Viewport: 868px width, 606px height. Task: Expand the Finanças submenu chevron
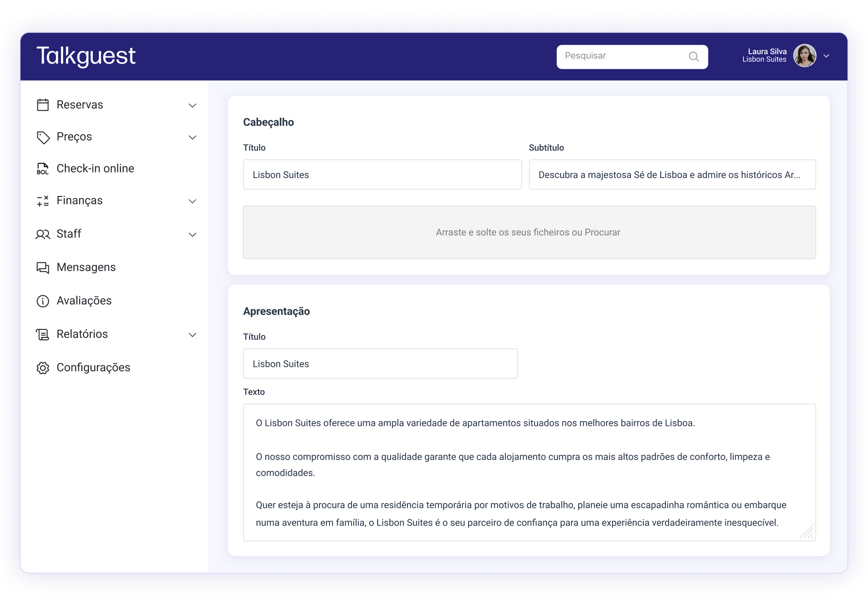(x=192, y=201)
